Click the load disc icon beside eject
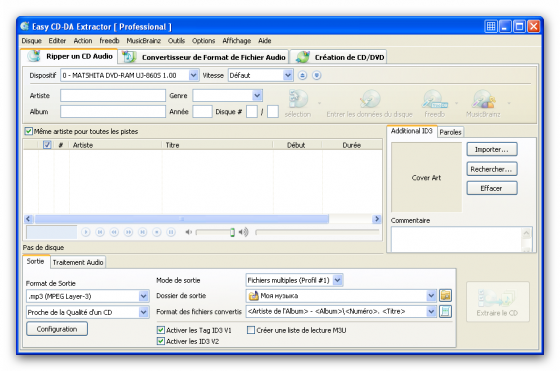This screenshot has width=560, height=371. [316, 75]
